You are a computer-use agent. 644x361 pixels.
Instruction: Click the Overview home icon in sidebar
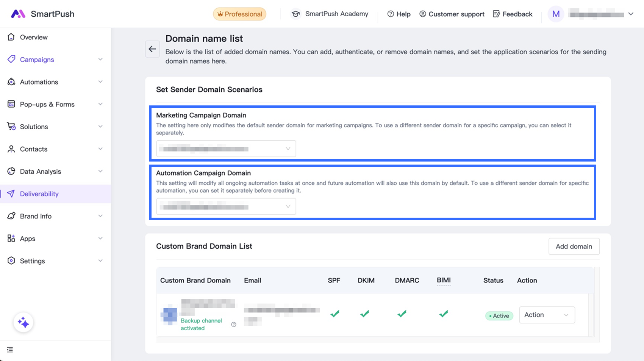[11, 37]
